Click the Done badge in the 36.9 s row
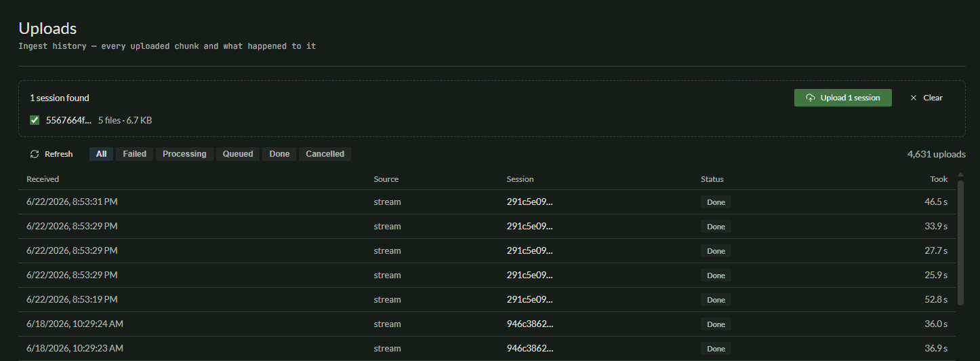The image size is (980, 361). coord(716,349)
